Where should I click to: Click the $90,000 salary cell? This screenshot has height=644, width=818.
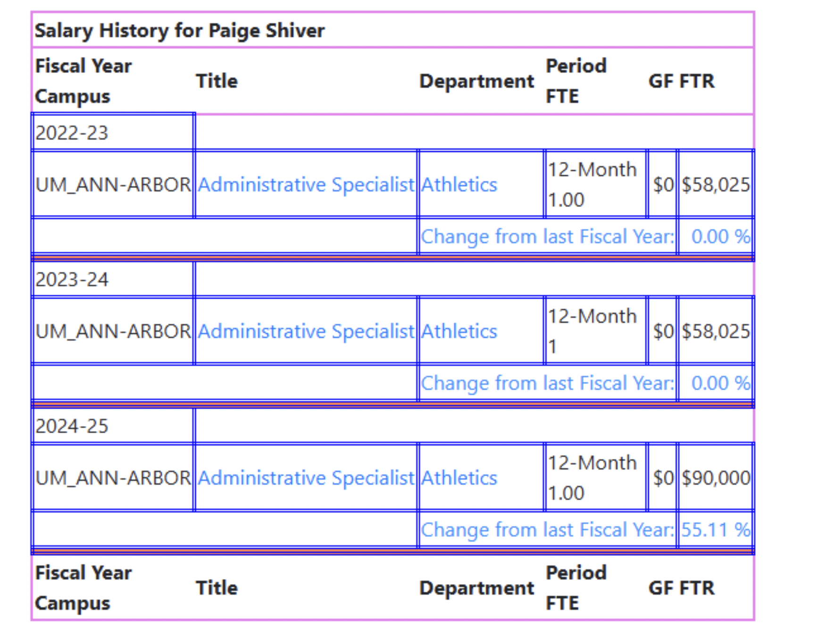click(715, 478)
